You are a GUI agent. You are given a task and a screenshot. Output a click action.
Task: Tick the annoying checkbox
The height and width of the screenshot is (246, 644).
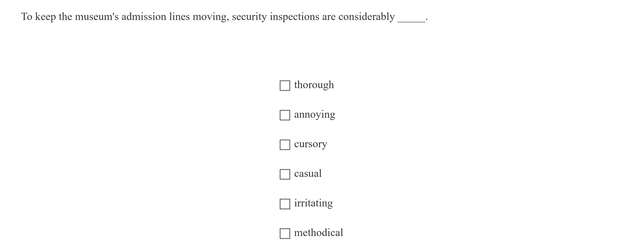click(x=285, y=115)
